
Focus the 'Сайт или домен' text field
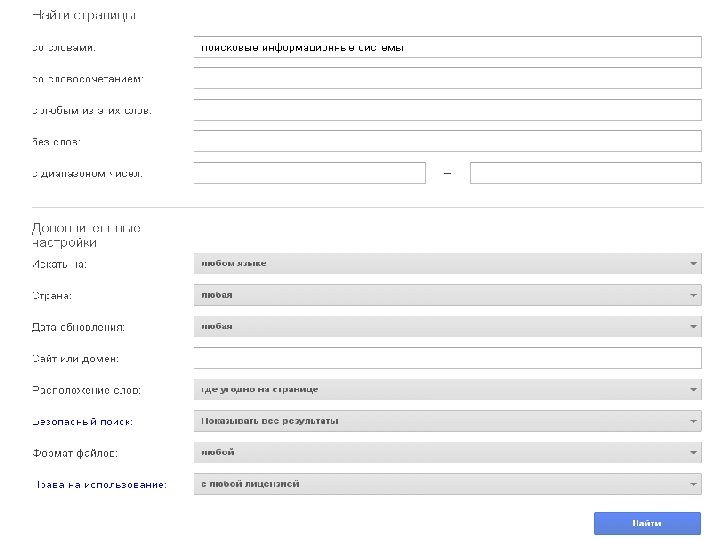click(x=446, y=358)
